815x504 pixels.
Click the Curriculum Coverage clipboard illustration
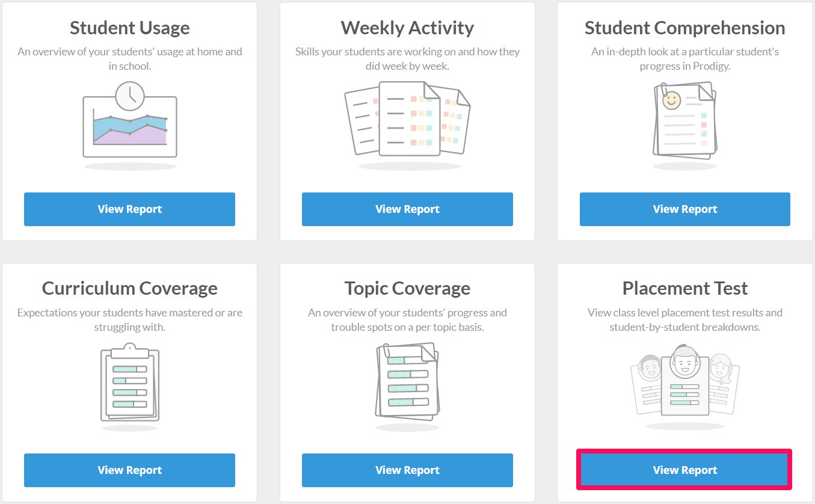tap(129, 386)
